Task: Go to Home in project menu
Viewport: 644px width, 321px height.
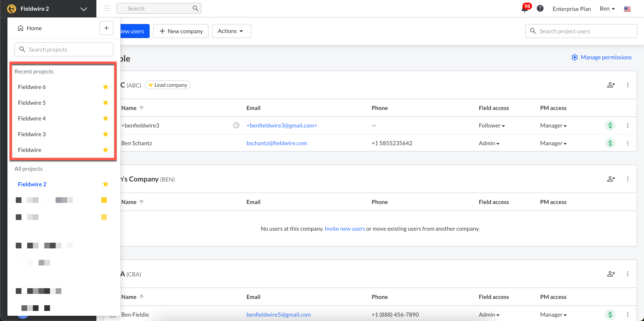Action: tap(30, 28)
